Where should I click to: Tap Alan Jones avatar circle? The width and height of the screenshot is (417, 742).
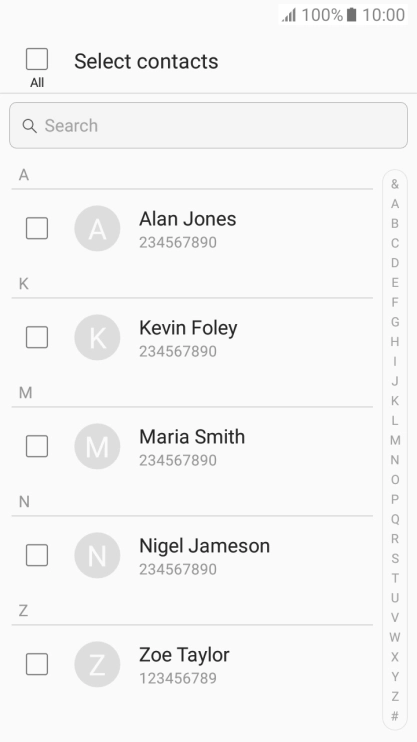click(97, 229)
